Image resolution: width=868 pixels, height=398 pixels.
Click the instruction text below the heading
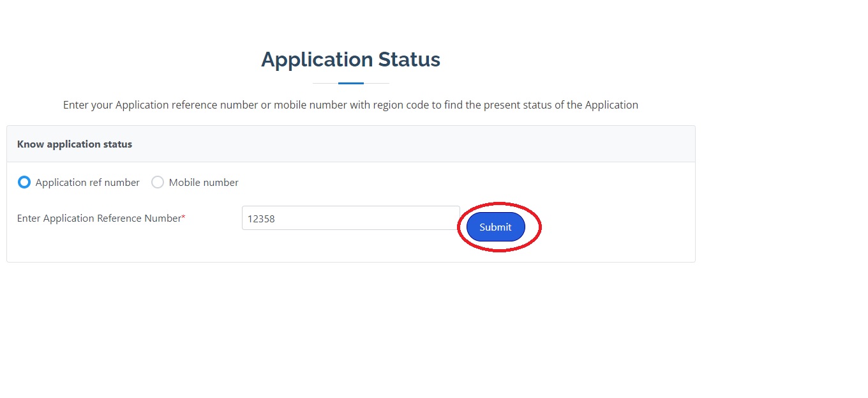click(350, 105)
